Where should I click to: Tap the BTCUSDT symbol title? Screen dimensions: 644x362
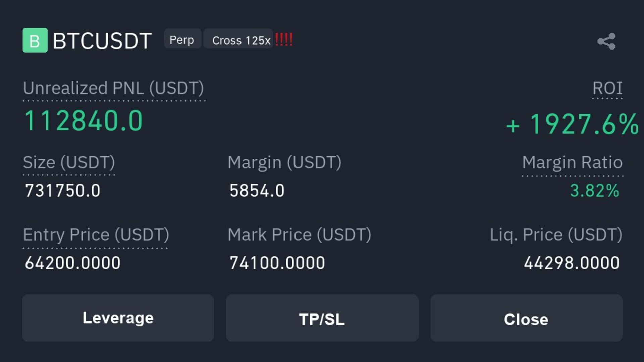point(102,41)
